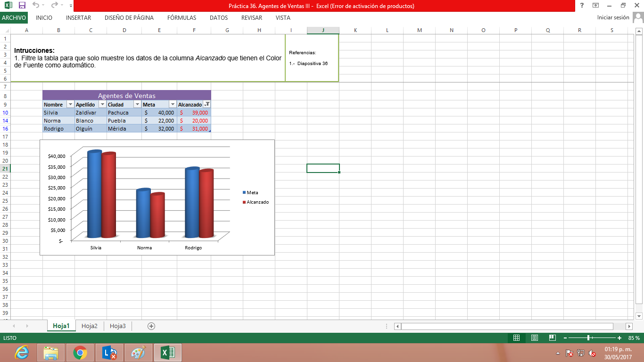Click the user account avatar icon
644x362 pixels.
pos(638,17)
